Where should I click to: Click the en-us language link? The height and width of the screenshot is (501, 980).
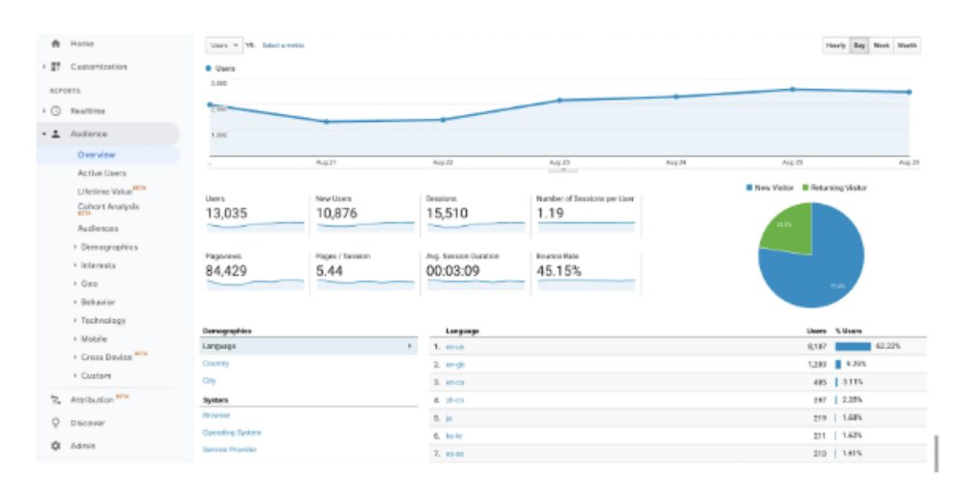click(455, 346)
